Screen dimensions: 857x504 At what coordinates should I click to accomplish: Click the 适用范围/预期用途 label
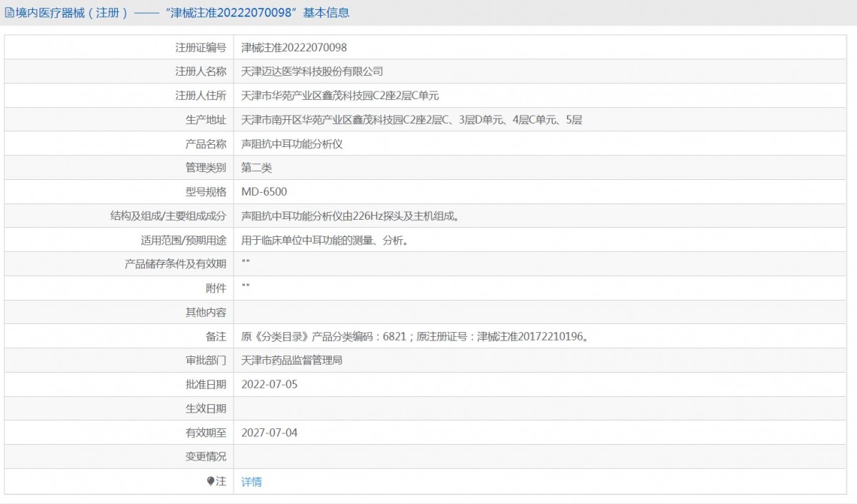(184, 241)
